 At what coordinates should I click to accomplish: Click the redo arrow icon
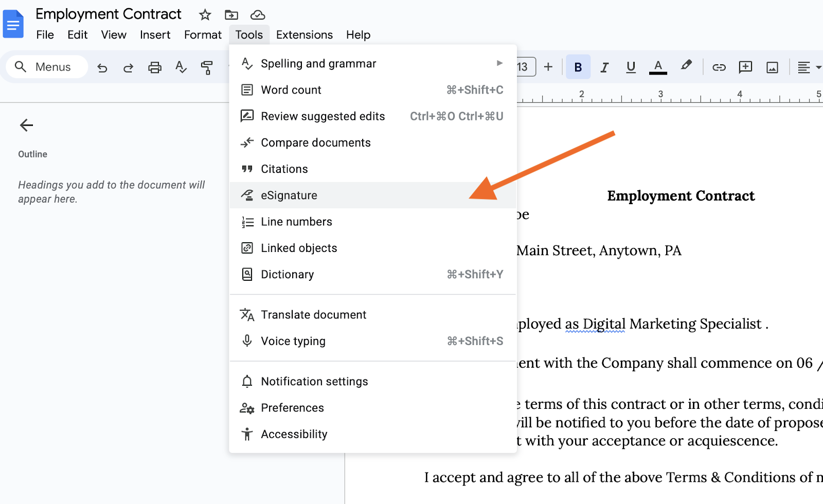coord(129,67)
